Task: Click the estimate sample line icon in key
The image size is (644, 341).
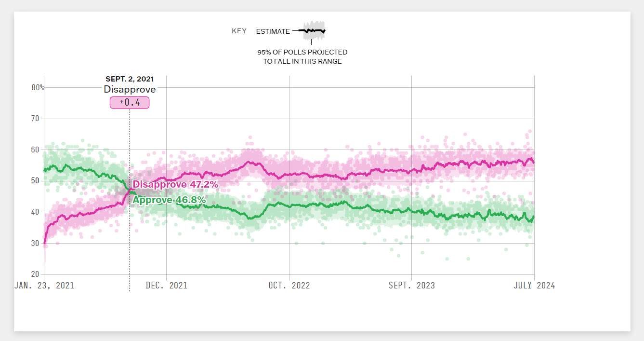Action: point(314,31)
